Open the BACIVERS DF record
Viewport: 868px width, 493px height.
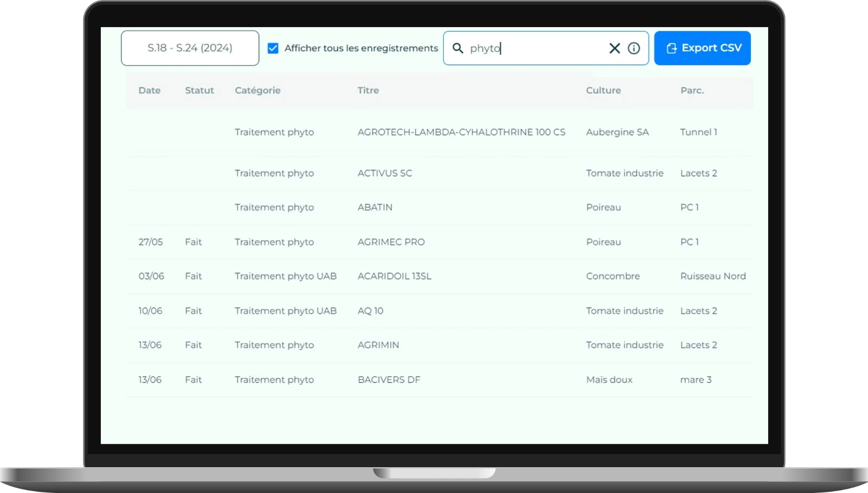(x=389, y=380)
